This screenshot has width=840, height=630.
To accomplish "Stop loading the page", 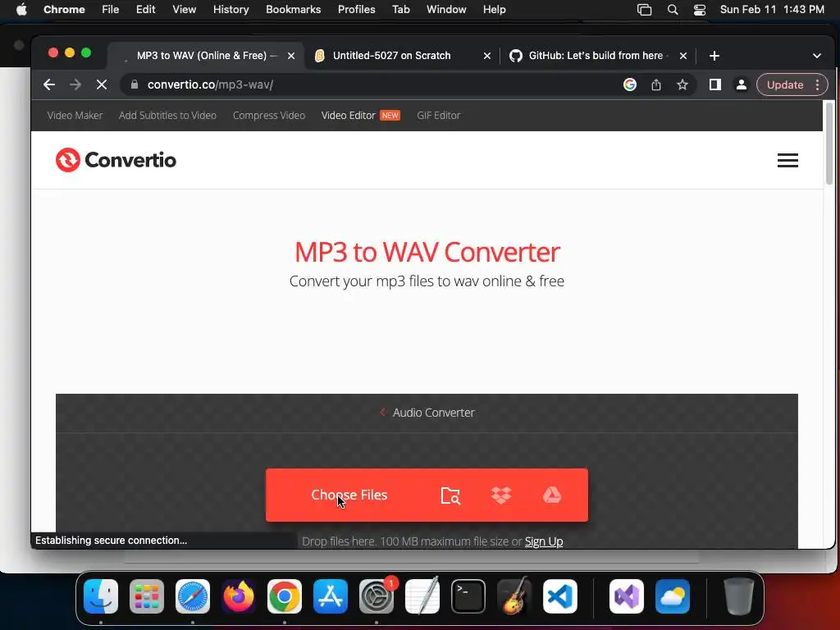I will [x=102, y=84].
